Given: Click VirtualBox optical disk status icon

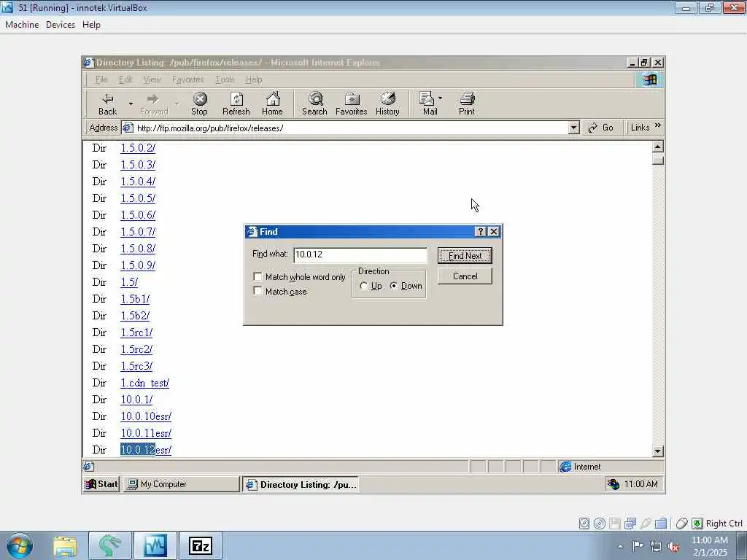Looking at the screenshot, I should tap(600, 524).
